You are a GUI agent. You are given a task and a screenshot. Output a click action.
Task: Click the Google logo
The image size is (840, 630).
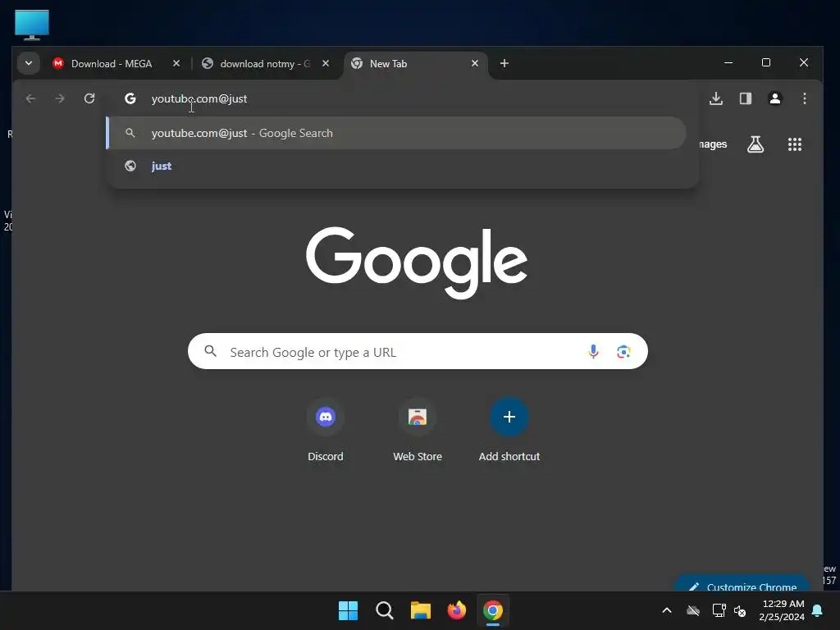417,262
